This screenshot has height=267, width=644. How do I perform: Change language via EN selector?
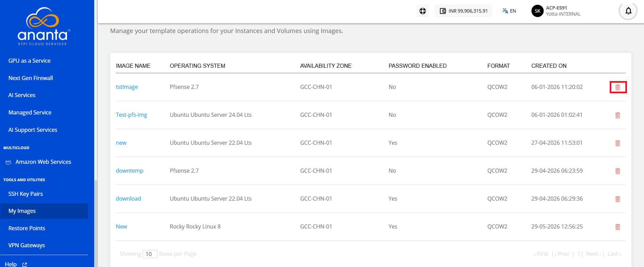coord(509,11)
